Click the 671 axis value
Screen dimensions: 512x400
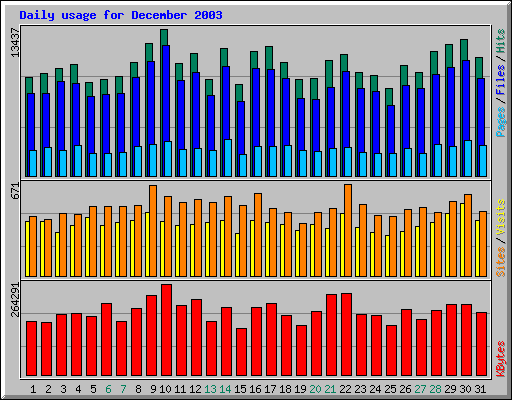pyautogui.click(x=15, y=191)
